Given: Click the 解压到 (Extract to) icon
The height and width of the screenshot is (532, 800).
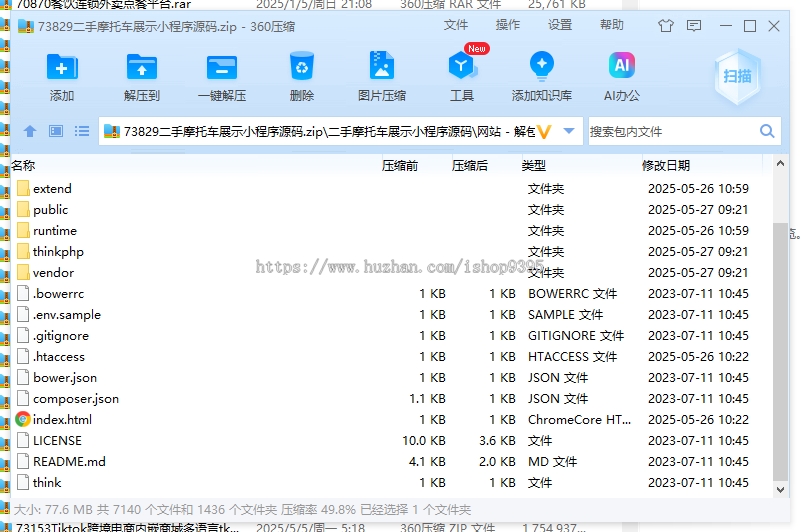Looking at the screenshot, I should 141,67.
